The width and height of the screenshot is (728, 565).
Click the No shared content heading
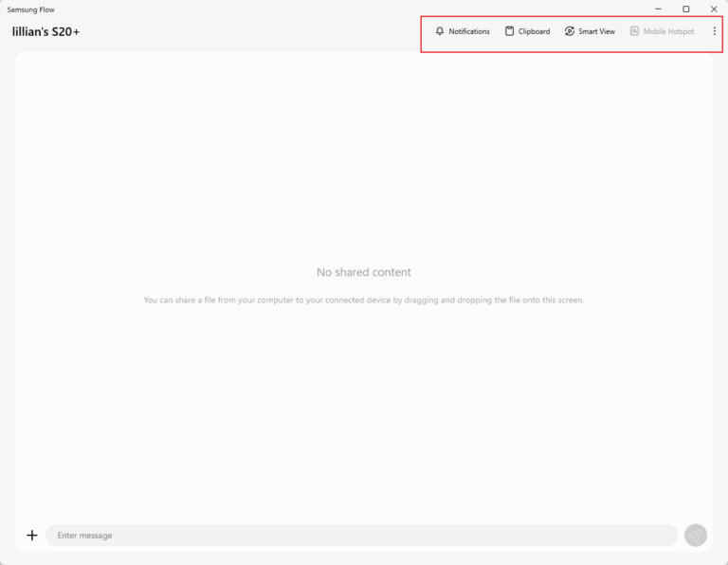[x=364, y=272]
